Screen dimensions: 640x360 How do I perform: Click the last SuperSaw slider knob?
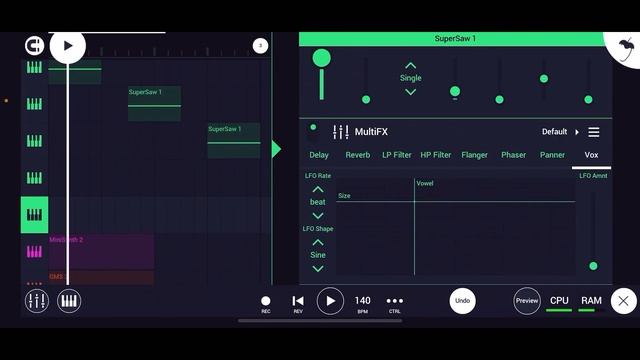coord(588,99)
